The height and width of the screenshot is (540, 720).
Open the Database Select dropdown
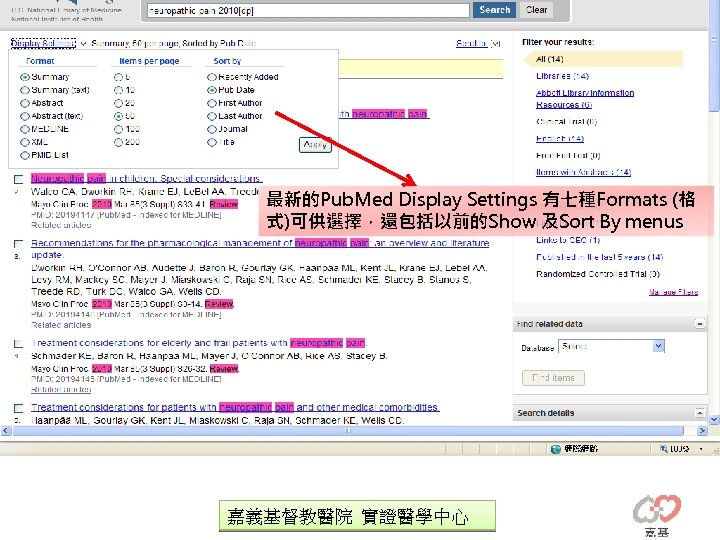coord(611,346)
